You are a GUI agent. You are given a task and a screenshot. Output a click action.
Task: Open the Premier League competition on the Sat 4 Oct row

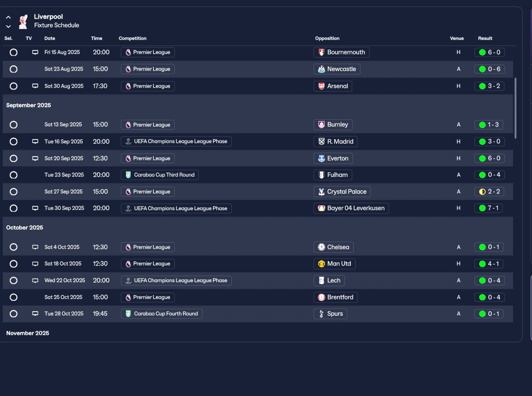pos(148,247)
